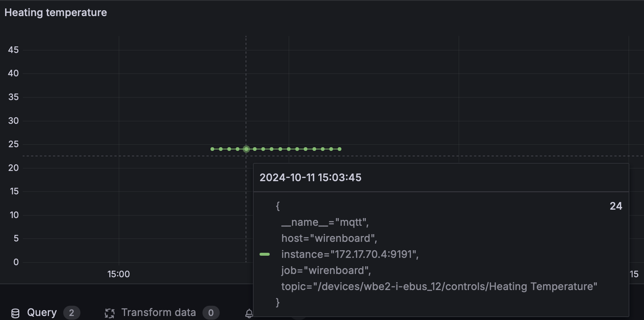
Task: Click the highlighted data point on the series
Action: tap(246, 149)
